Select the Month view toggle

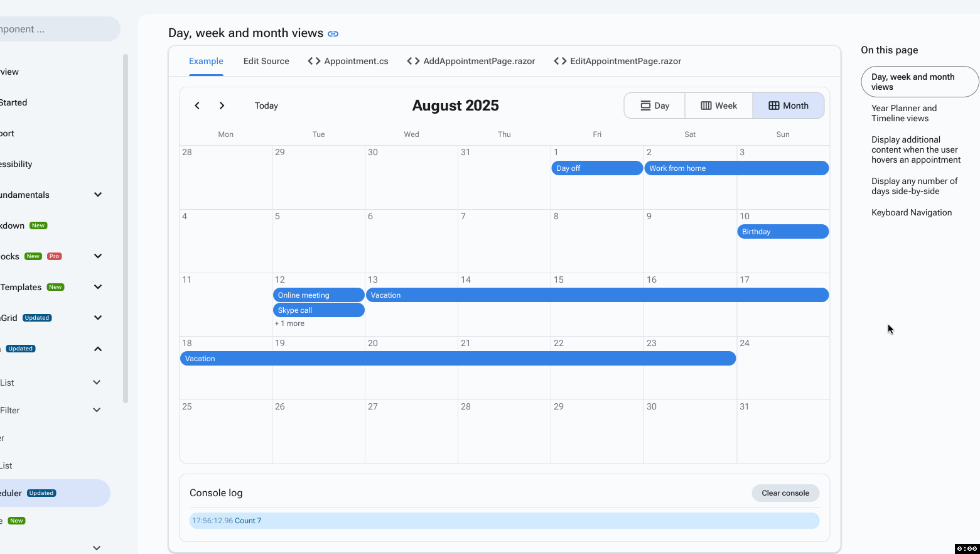pos(789,105)
